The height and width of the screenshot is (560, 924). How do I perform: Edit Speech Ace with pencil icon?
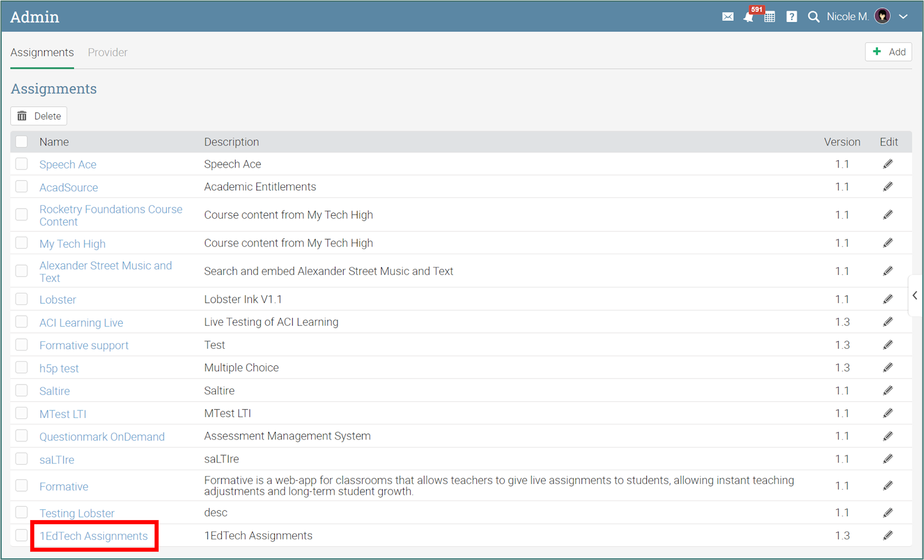pos(888,164)
